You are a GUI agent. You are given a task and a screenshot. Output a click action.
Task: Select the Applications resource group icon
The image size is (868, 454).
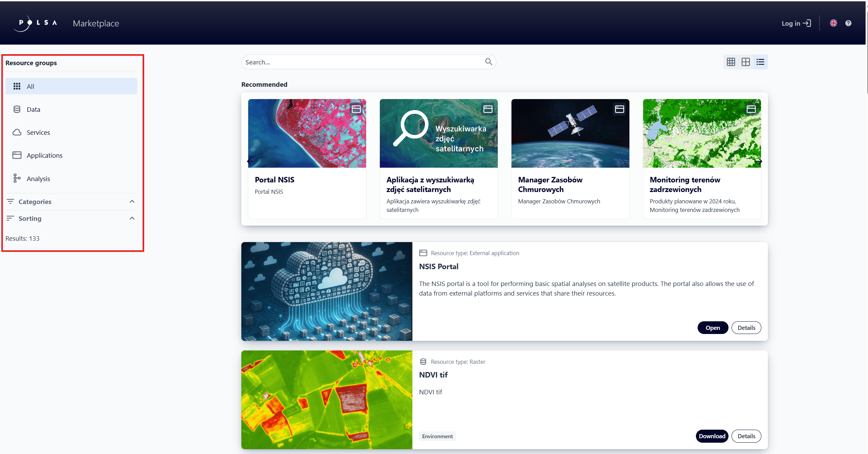(17, 155)
